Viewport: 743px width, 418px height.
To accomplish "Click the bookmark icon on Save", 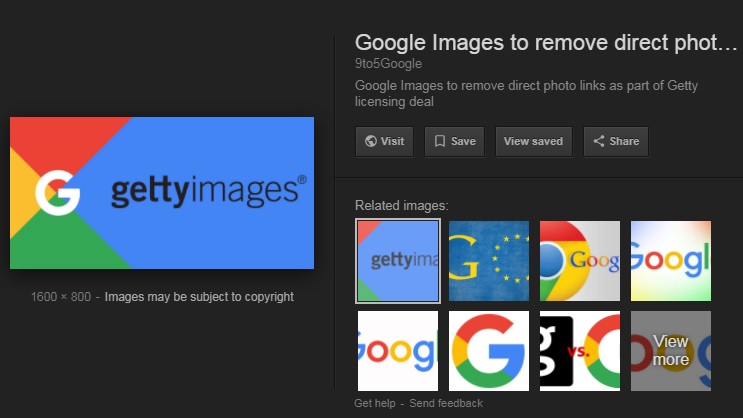I will 440,141.
